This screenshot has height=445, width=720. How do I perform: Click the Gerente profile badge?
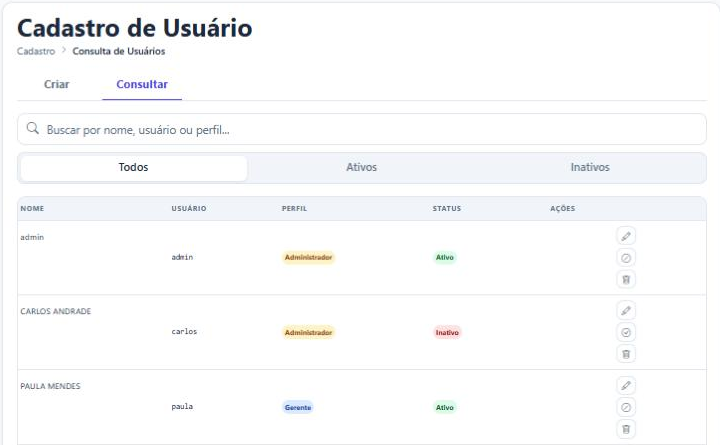298,407
